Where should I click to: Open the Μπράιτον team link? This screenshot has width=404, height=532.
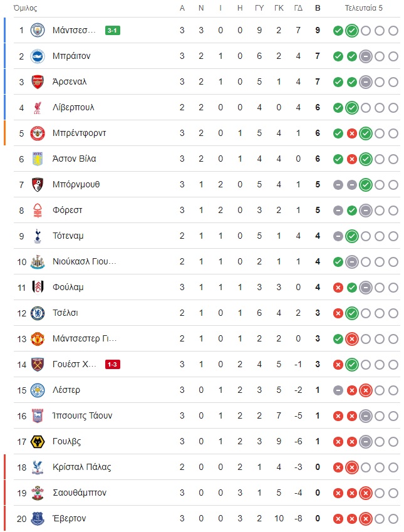tap(71, 56)
